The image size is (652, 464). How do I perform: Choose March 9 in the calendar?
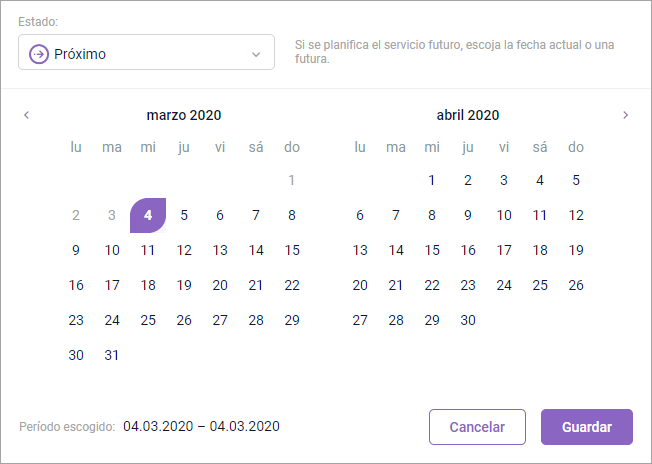click(x=76, y=250)
